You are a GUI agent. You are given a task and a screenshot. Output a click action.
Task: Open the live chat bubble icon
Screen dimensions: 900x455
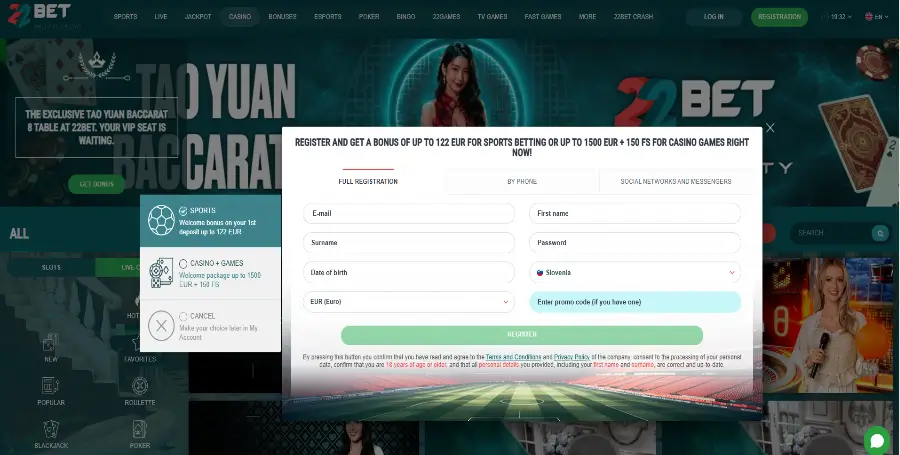[877, 440]
